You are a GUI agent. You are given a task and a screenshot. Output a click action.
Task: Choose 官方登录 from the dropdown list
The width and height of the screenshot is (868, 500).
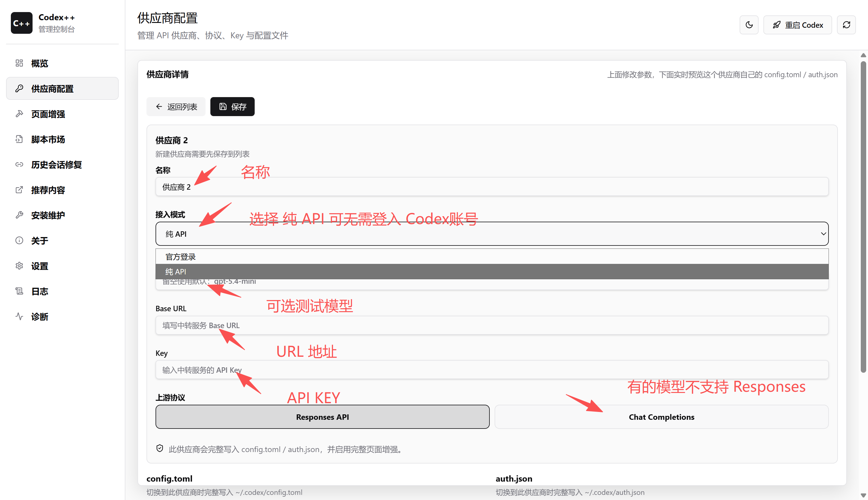pos(492,257)
